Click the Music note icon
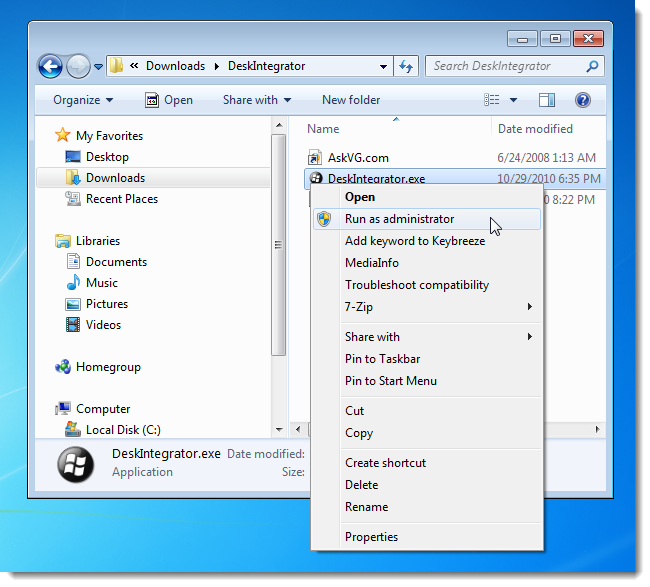 pos(73,282)
